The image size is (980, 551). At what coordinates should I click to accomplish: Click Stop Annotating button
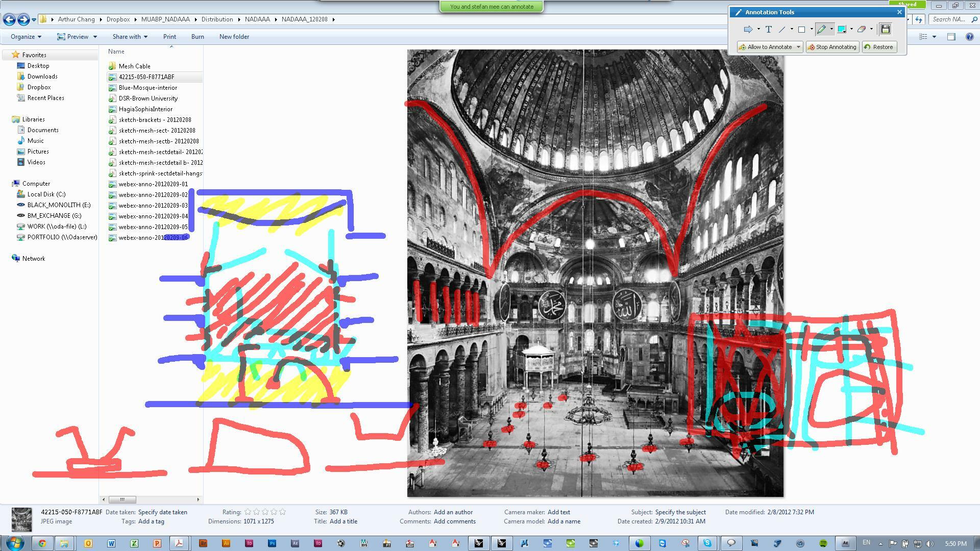tap(832, 47)
